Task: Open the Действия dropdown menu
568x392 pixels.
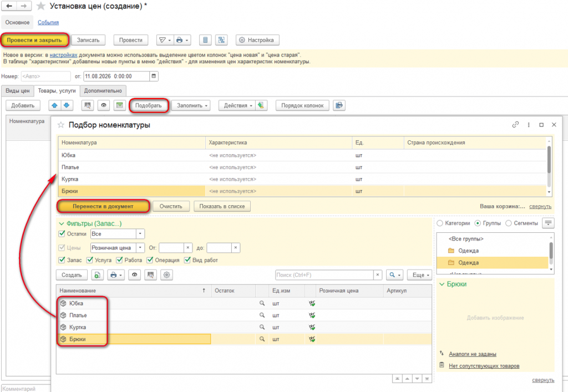Action: 237,105
